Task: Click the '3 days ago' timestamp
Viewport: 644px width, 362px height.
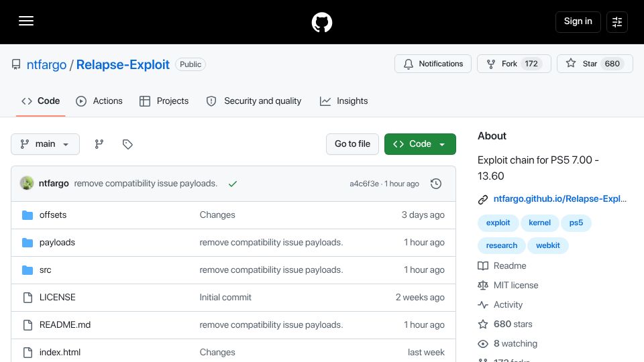Action: click(x=423, y=215)
